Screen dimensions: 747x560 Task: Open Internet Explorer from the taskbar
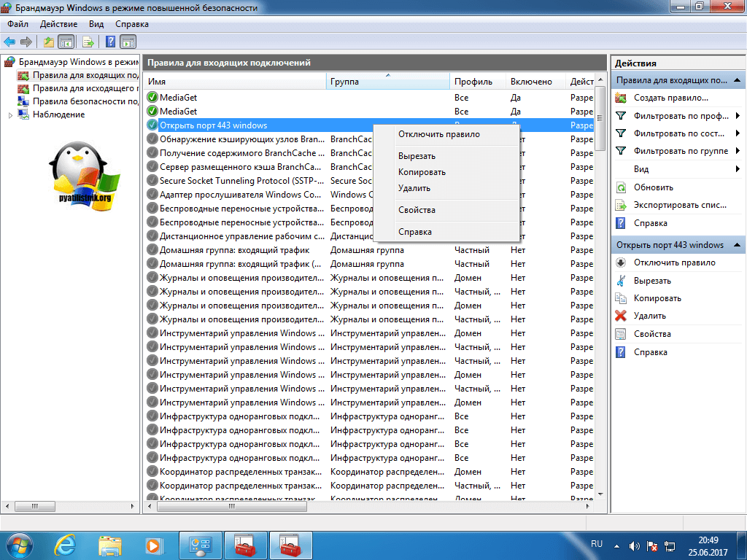(68, 544)
